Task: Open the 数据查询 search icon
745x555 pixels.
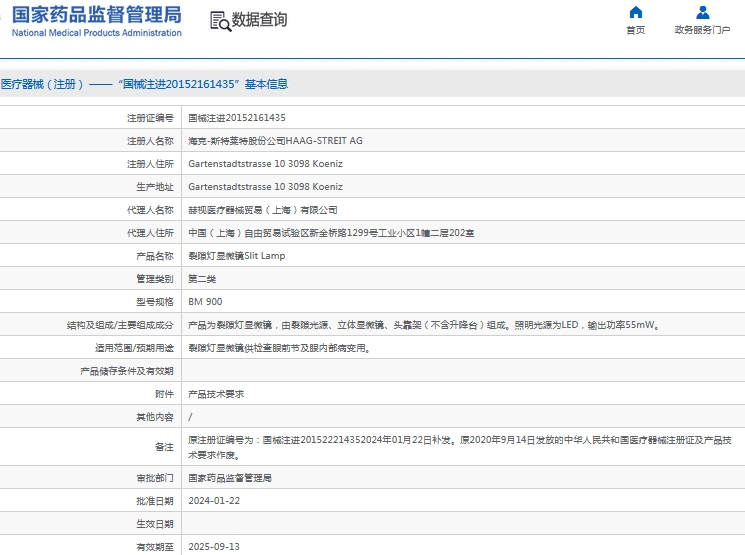Action: [220, 21]
